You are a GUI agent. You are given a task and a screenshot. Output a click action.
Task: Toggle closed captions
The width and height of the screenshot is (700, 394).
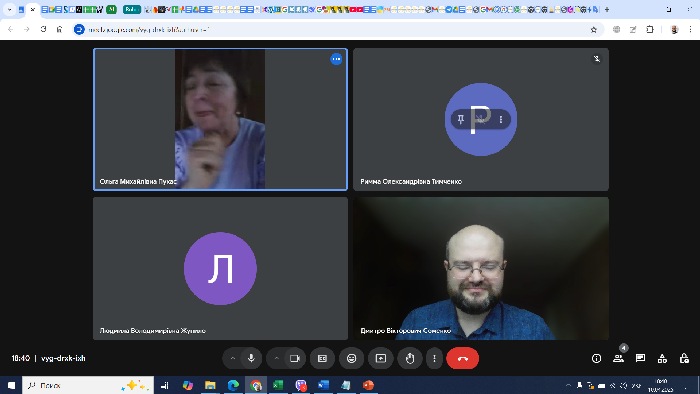[x=322, y=358]
